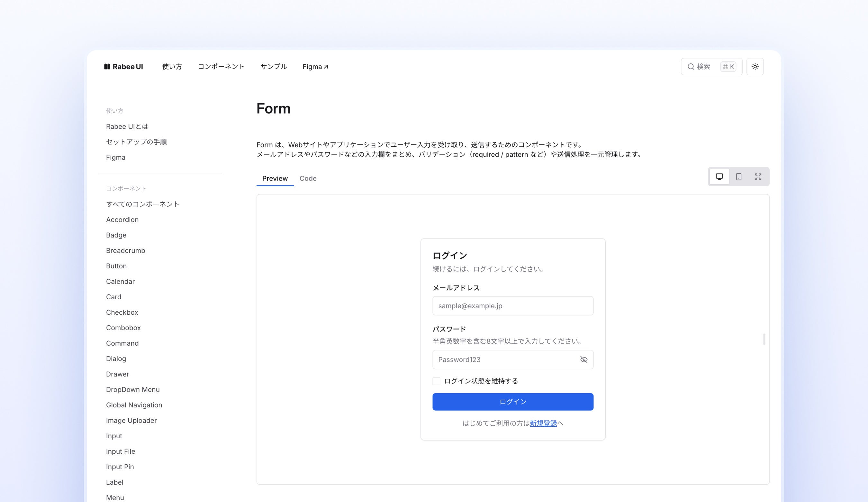Open コンポーネント in top navigation

pyautogui.click(x=221, y=67)
